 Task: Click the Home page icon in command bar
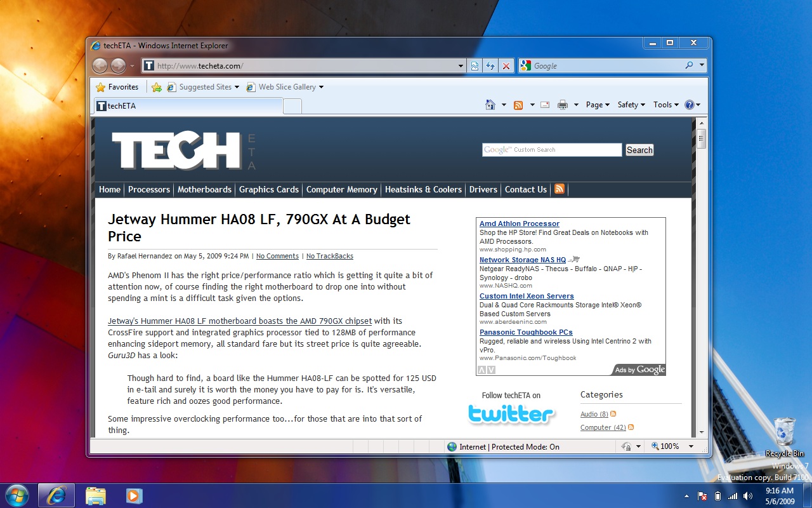[x=490, y=105]
